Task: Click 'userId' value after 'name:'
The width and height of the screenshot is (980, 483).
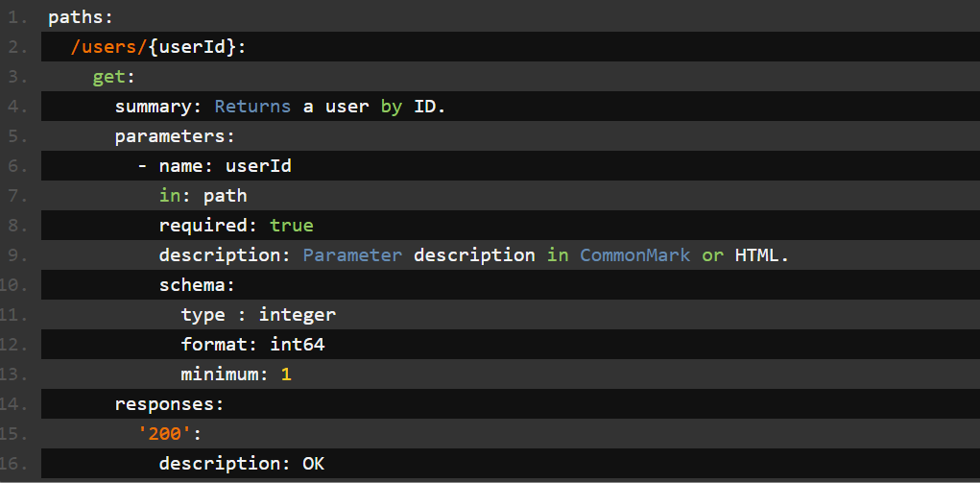Action: 258,166
